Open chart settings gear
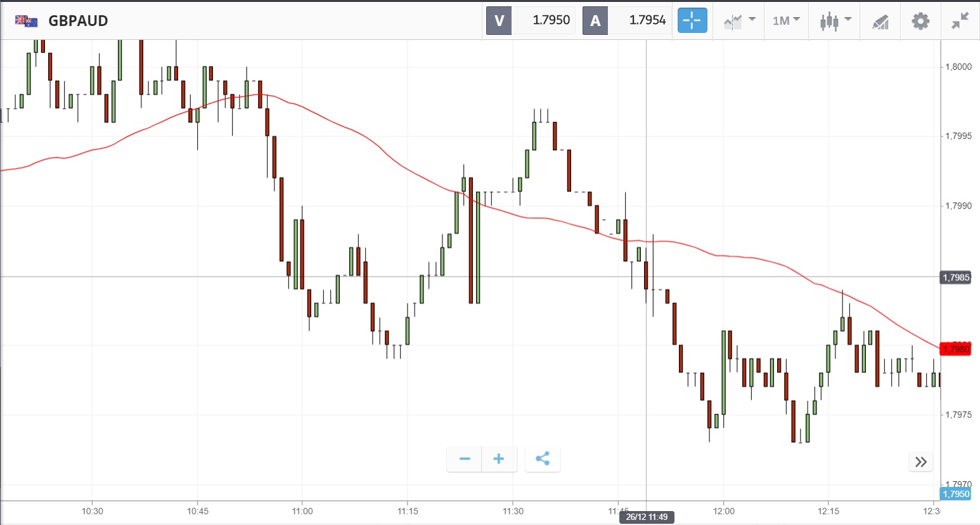Viewport: 980px width, 525px height. [920, 21]
